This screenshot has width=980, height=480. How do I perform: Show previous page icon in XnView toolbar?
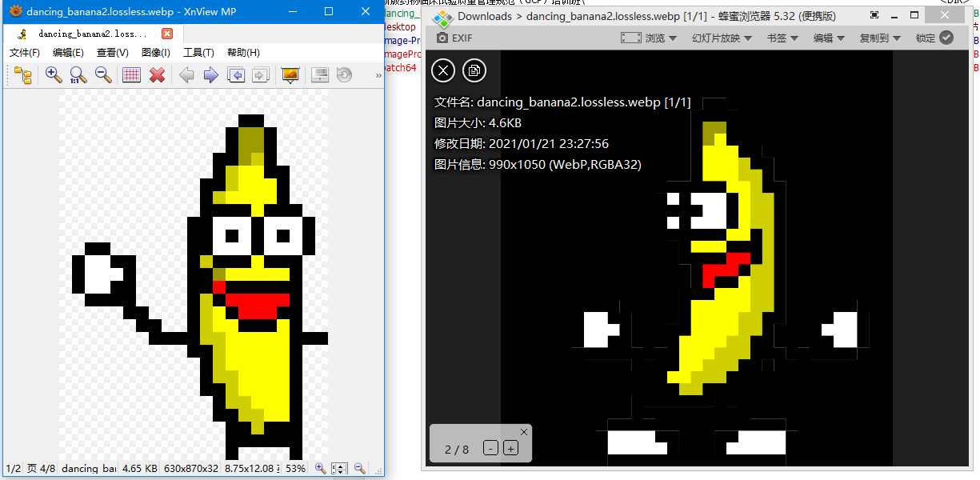(236, 75)
